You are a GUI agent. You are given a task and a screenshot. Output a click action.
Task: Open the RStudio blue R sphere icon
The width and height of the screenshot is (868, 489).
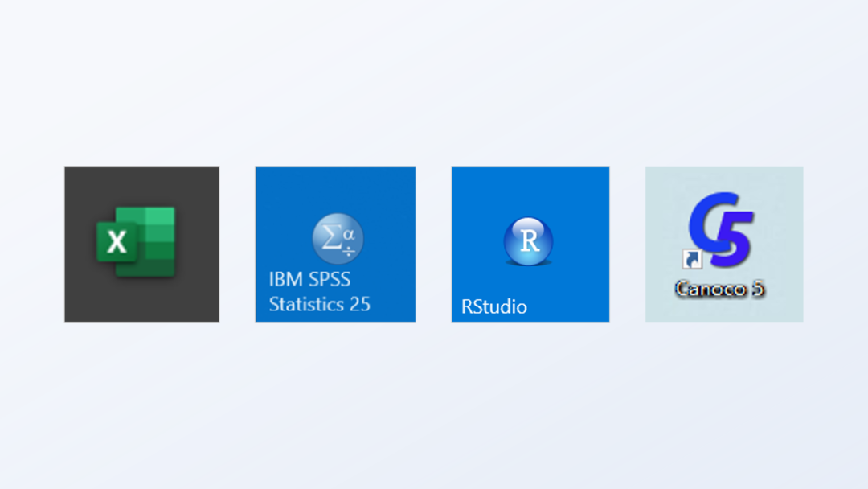point(528,241)
